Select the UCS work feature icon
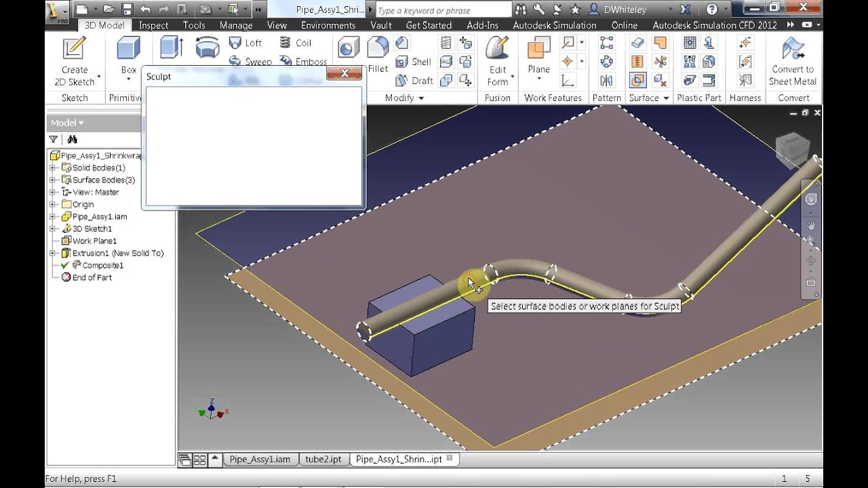This screenshot has width=868, height=488. [x=568, y=81]
